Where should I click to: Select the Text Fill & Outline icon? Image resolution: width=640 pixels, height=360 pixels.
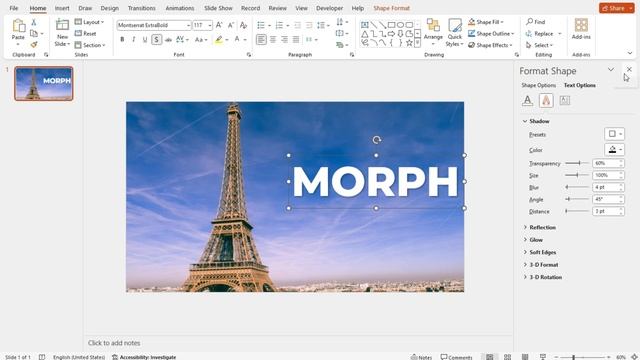pos(527,100)
